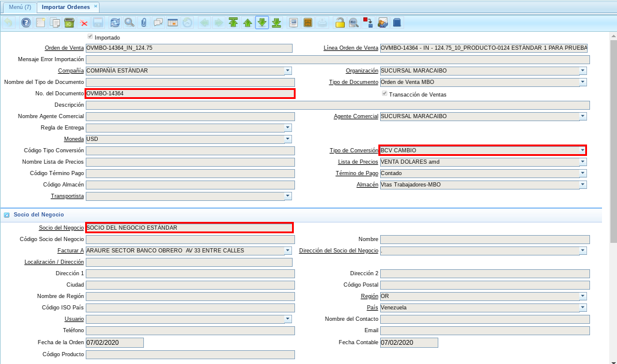The image size is (617, 364).
Task: Open the magnifier Find record tool
Action: pos(129,23)
